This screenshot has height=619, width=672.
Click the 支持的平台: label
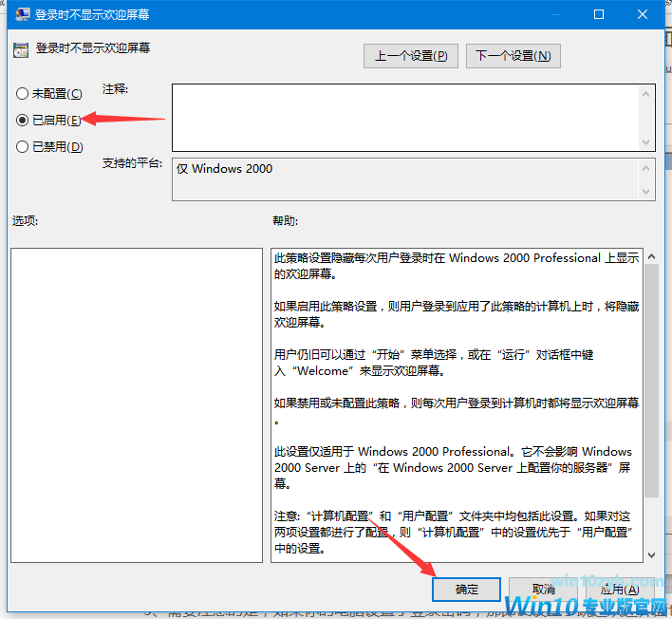[x=132, y=163]
